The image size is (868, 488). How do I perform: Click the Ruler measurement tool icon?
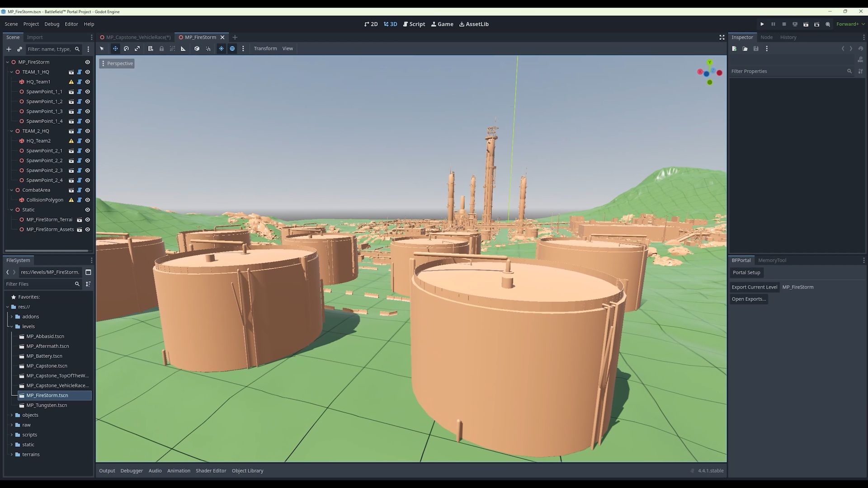pos(183,48)
